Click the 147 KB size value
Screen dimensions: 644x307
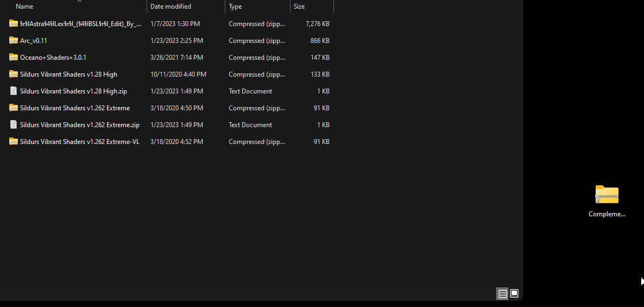(320, 58)
